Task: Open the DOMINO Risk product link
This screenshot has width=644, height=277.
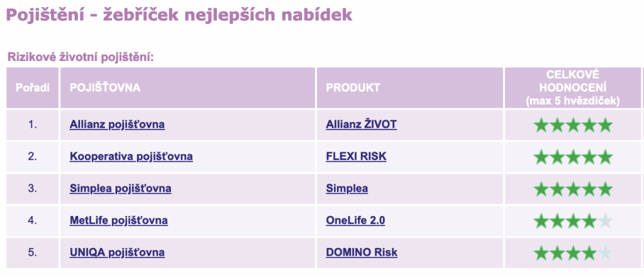Action: [362, 252]
